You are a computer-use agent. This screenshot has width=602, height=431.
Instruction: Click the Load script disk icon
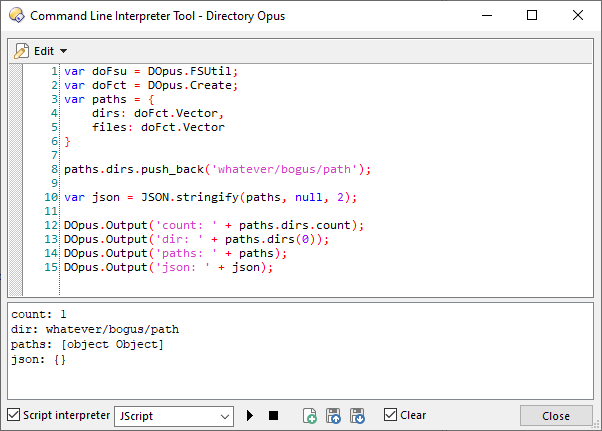click(x=334, y=415)
